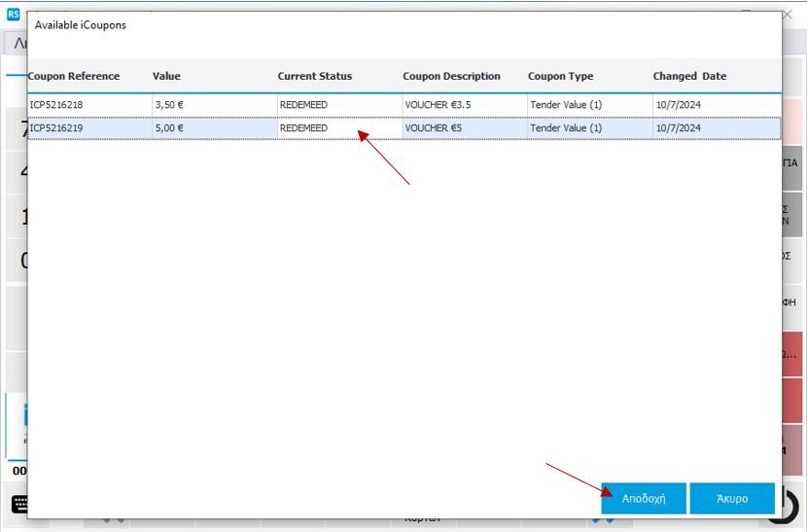Screen dimensions: 808x532
Task: Click Tender Value (1) in second row
Action: point(566,128)
